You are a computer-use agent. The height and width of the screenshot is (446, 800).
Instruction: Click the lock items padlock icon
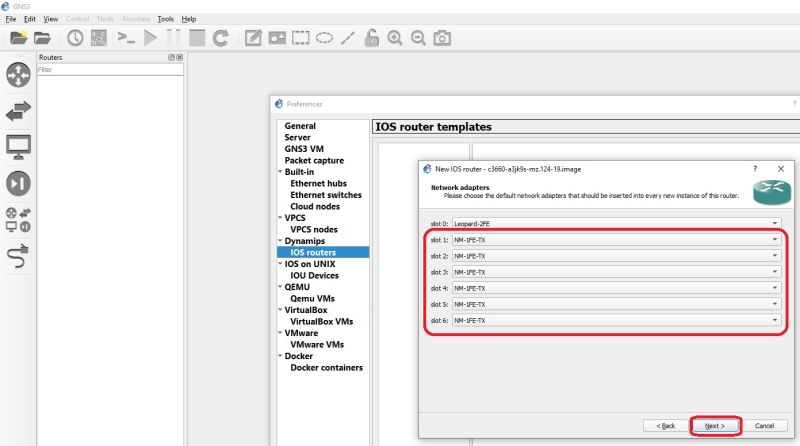(x=371, y=38)
